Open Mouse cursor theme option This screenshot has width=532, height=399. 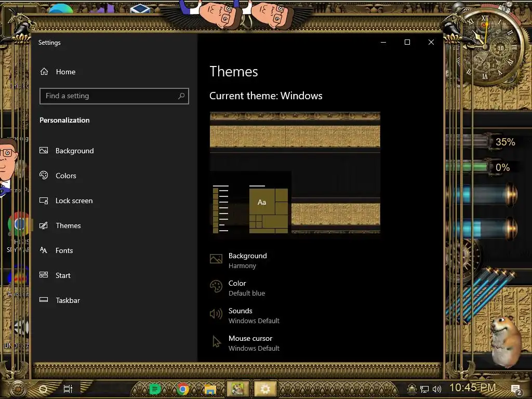point(245,343)
